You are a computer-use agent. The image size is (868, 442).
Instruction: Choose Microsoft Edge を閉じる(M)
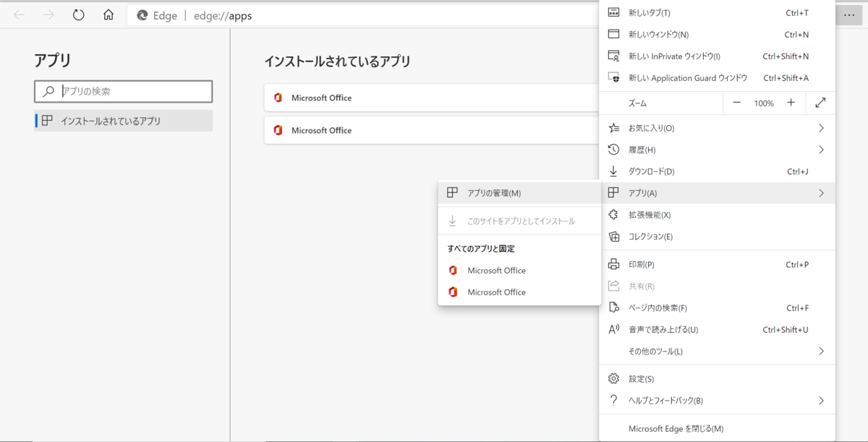pyautogui.click(x=718, y=429)
